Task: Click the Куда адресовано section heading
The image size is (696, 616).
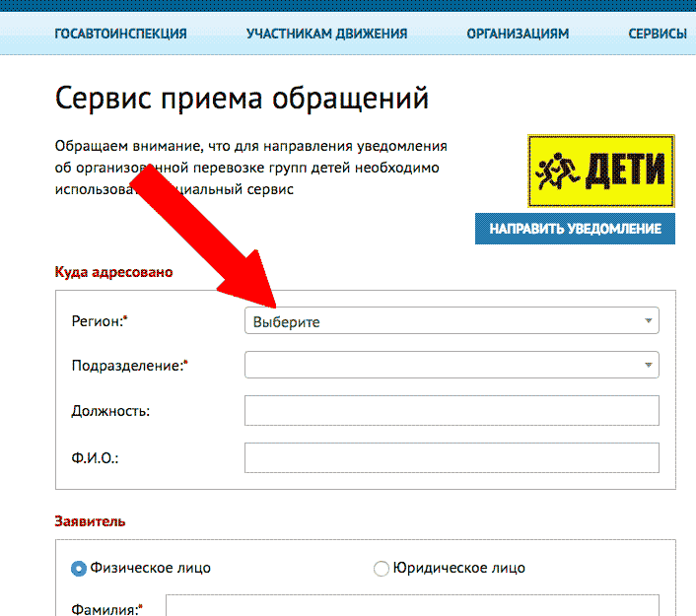Action: pos(113,272)
